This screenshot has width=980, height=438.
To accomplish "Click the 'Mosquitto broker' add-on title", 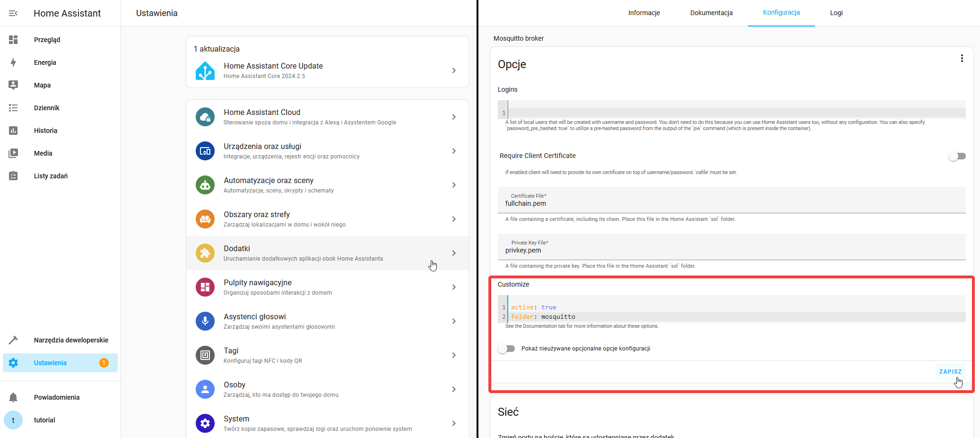I will coord(519,38).
